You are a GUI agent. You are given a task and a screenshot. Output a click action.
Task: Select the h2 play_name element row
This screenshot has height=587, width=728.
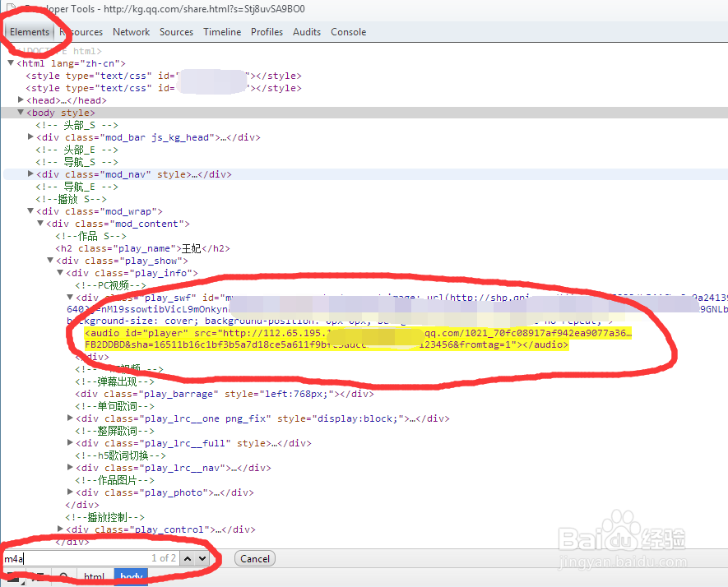(142, 248)
